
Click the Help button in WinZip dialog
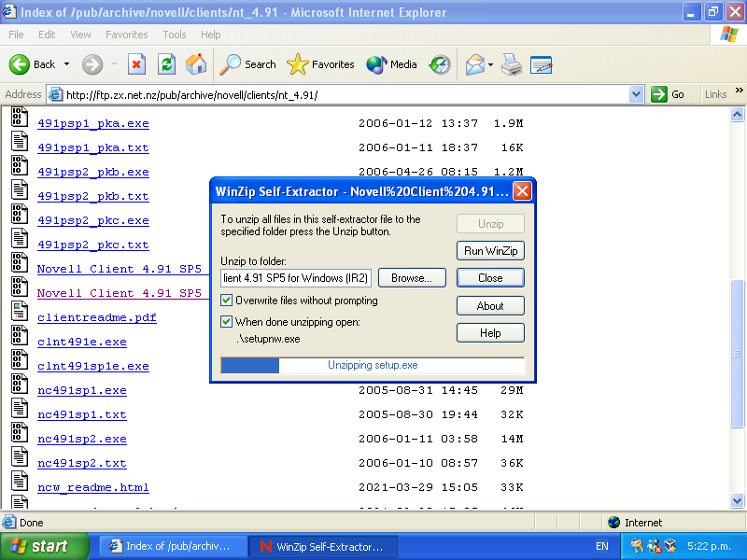(x=491, y=333)
